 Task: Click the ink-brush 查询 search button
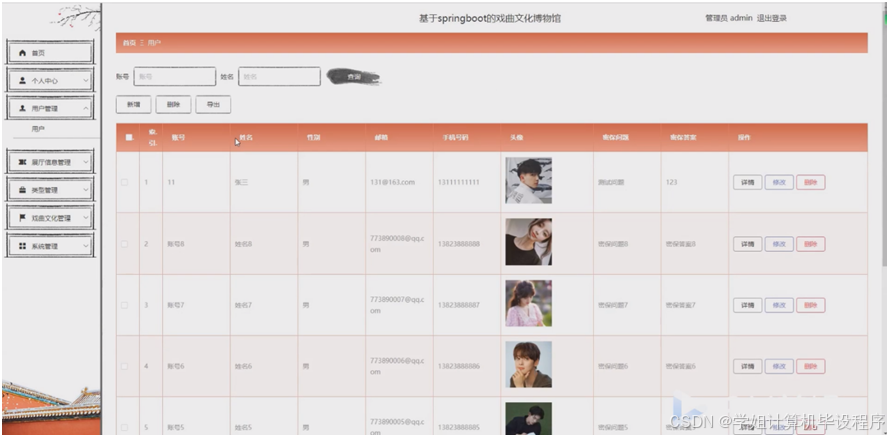(353, 77)
